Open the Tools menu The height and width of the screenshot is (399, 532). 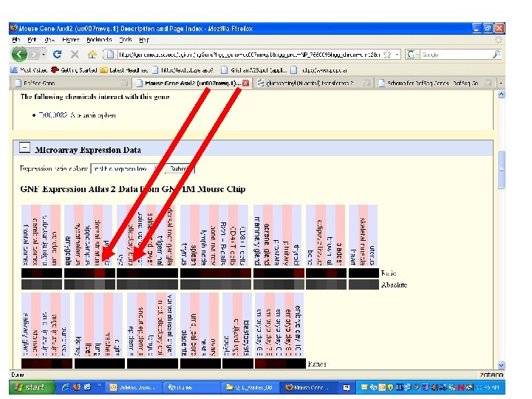click(126, 40)
